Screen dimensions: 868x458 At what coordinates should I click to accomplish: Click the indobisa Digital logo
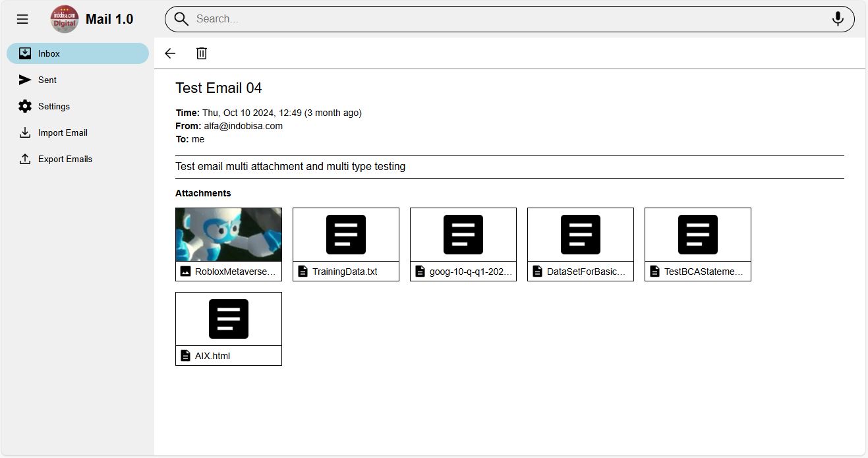click(65, 19)
